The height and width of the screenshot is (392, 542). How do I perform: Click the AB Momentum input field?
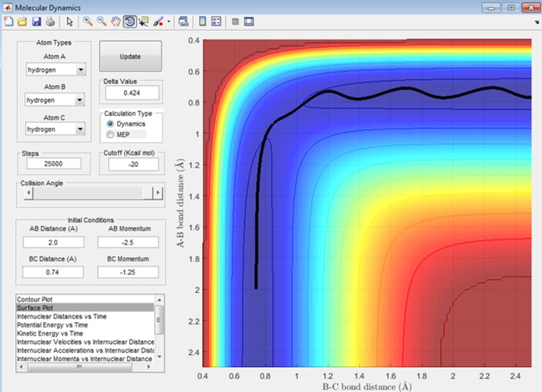coord(128,242)
